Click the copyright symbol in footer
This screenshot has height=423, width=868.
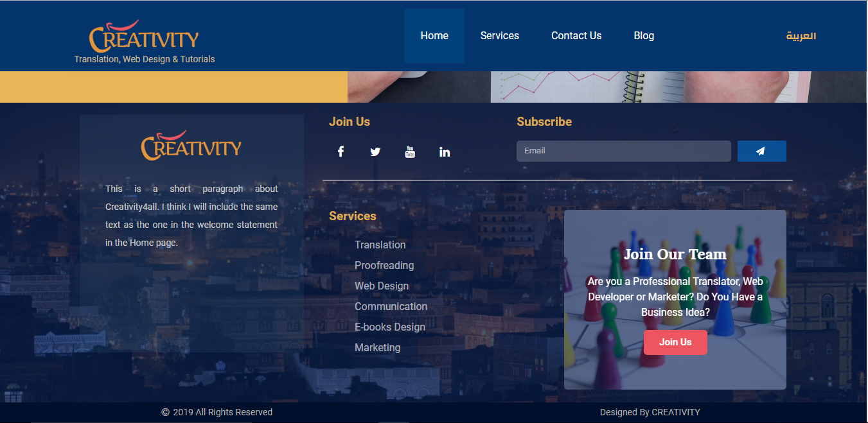pos(164,411)
